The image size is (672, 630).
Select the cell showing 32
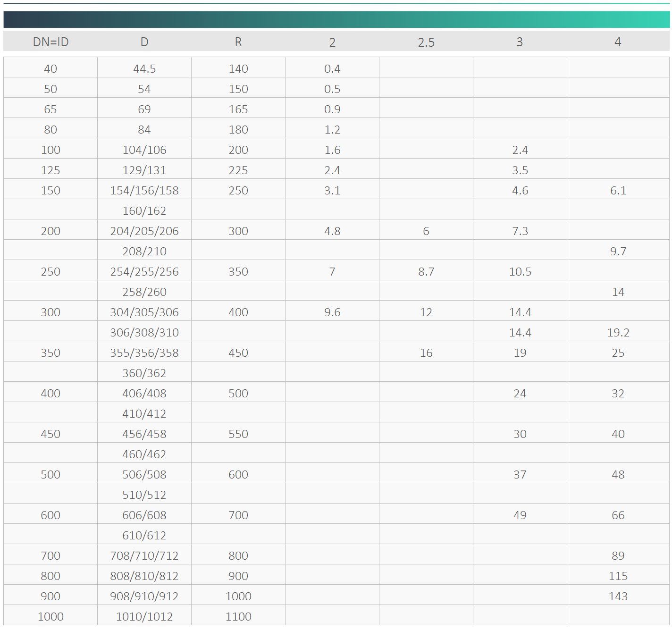[x=618, y=394]
